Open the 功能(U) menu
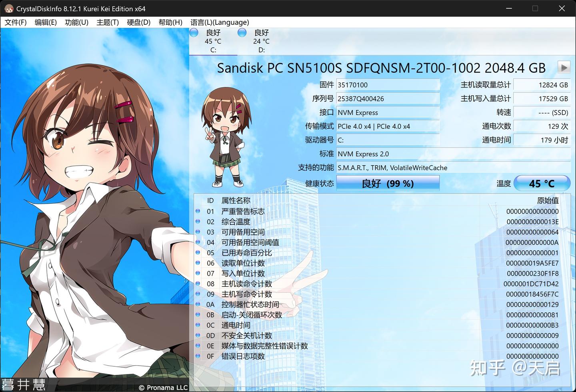576x392 pixels. pos(76,22)
